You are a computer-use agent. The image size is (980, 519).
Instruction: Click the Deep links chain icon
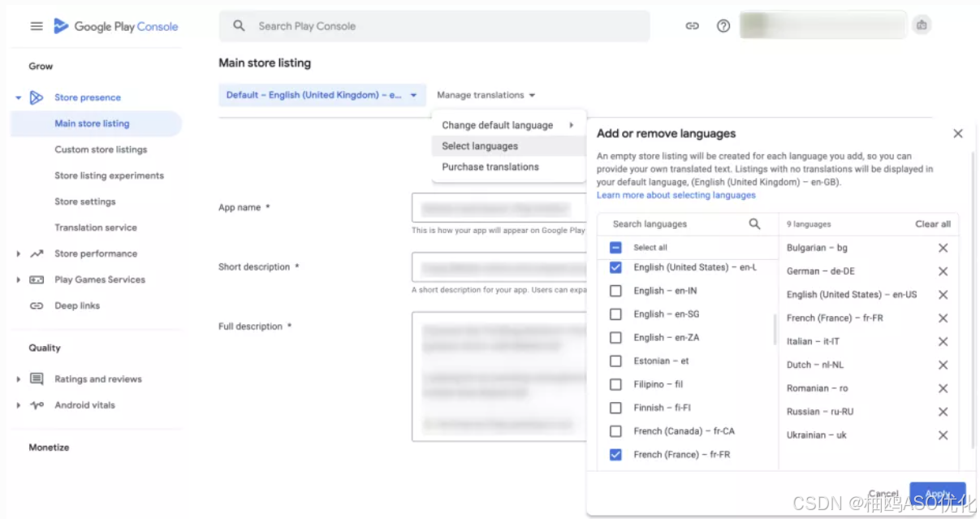tap(37, 305)
